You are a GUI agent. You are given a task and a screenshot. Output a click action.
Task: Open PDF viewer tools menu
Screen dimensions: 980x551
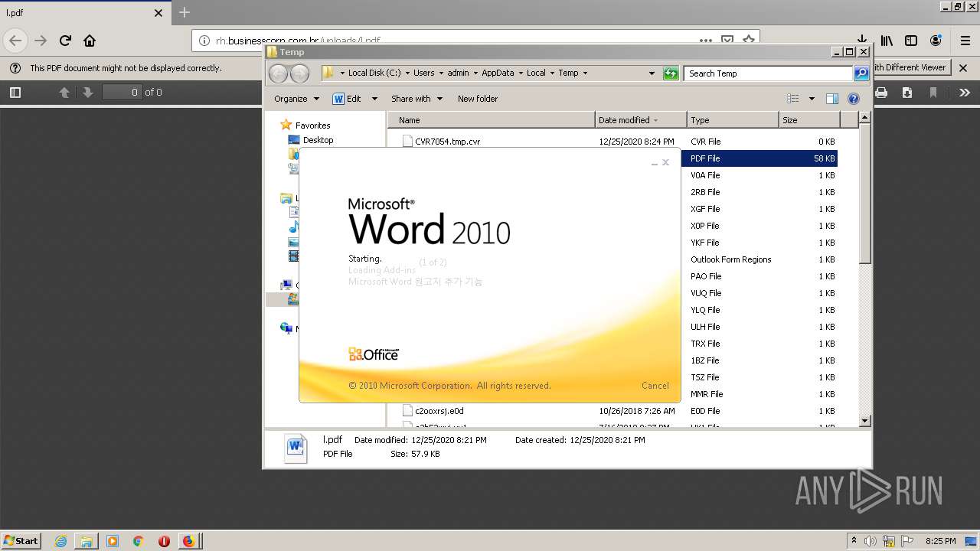click(x=964, y=93)
